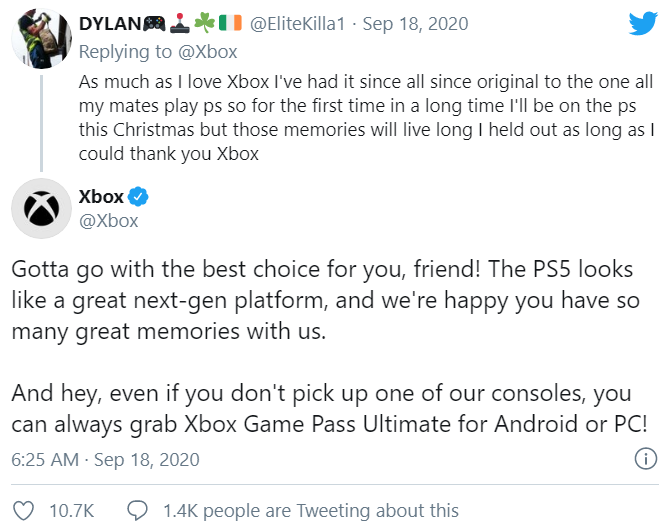
Task: Click the Xbox Game Pass Ultimate paragraph
Action: pyautogui.click(x=332, y=410)
